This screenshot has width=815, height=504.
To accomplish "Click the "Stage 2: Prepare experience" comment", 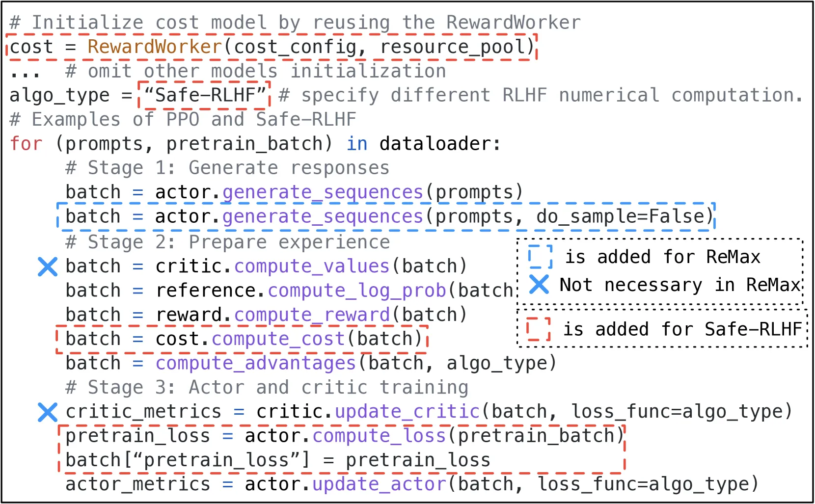I will pos(228,242).
